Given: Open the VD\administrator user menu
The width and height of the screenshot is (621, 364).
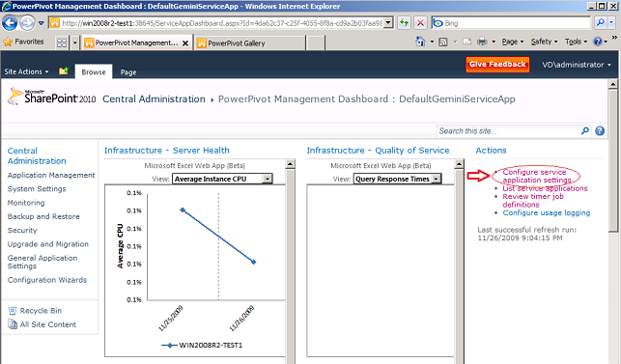Looking at the screenshot, I should [577, 65].
